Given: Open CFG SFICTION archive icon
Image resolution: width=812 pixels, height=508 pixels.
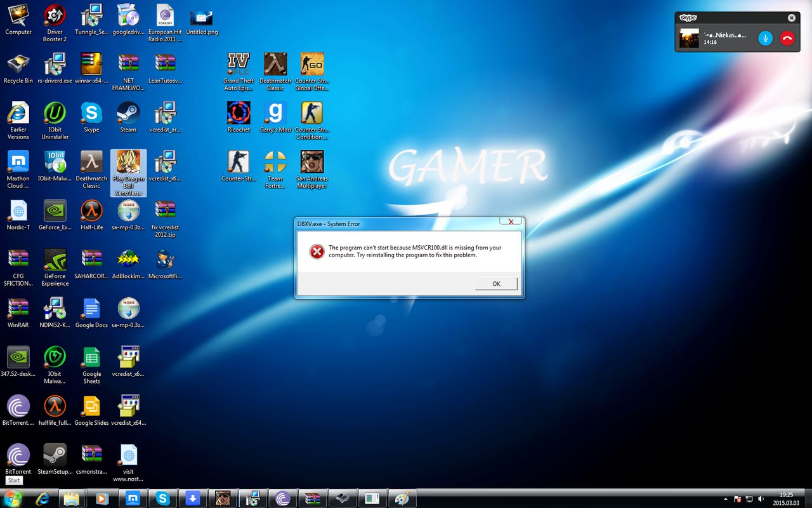Looking at the screenshot, I should [18, 267].
